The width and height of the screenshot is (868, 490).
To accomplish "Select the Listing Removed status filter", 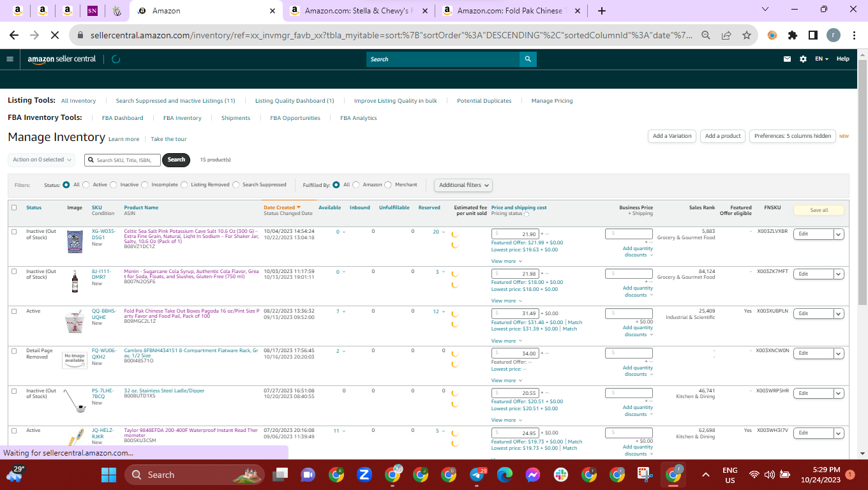I will click(184, 185).
